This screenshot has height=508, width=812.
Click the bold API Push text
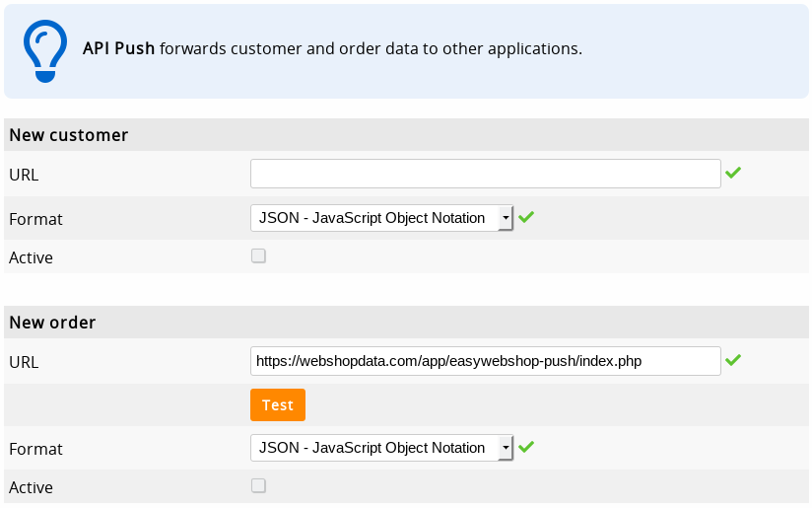pos(118,48)
